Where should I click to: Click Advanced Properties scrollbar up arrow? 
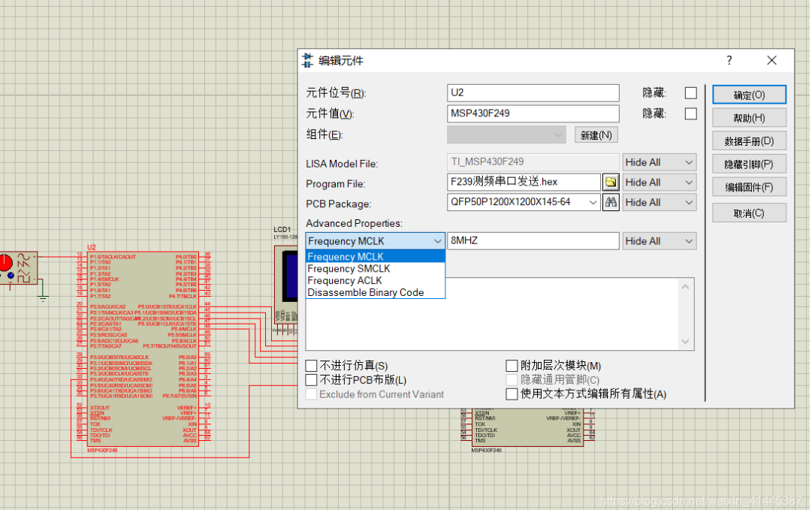pos(684,286)
